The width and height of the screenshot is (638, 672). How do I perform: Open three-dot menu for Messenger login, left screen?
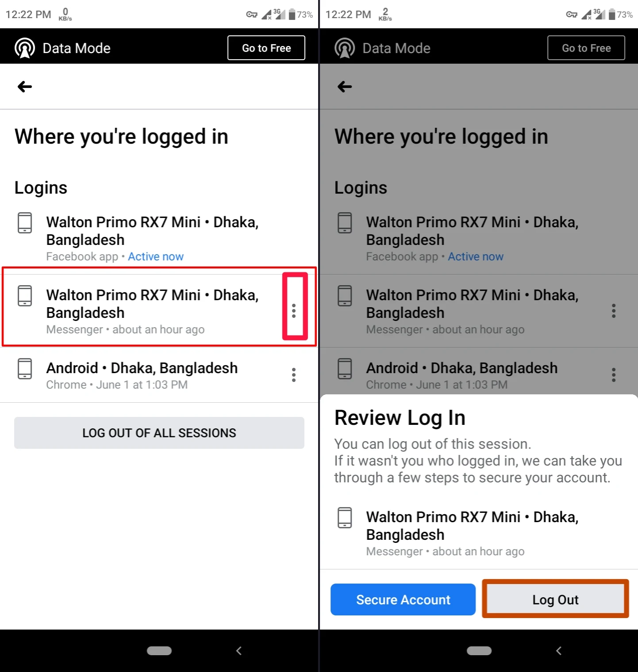(x=294, y=311)
